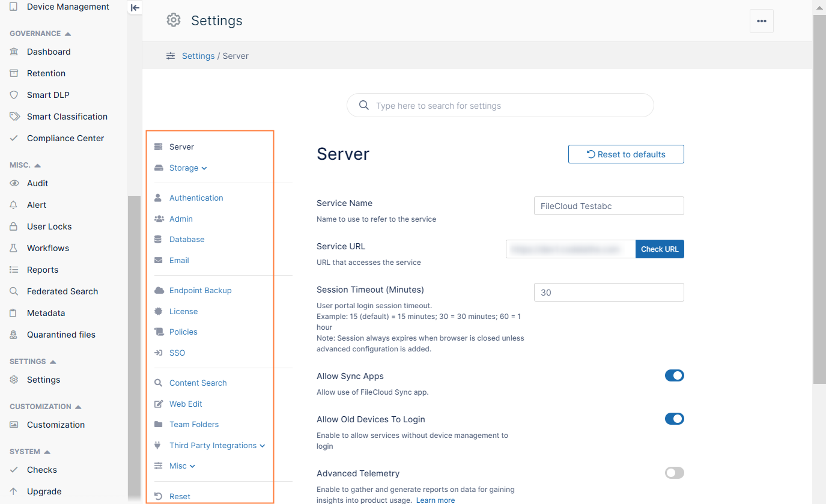Screen dimensions: 826x504
Task: Click the Team Folders folder icon
Action: 158,424
